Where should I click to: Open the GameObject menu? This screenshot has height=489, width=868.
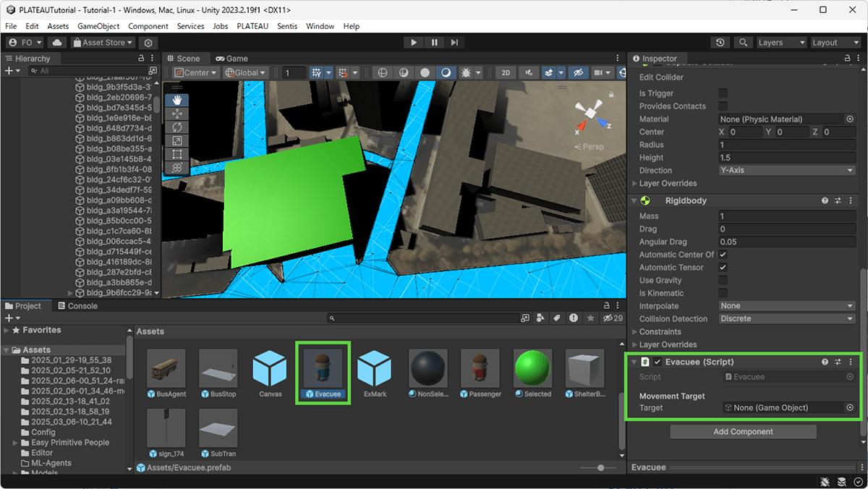pos(98,26)
